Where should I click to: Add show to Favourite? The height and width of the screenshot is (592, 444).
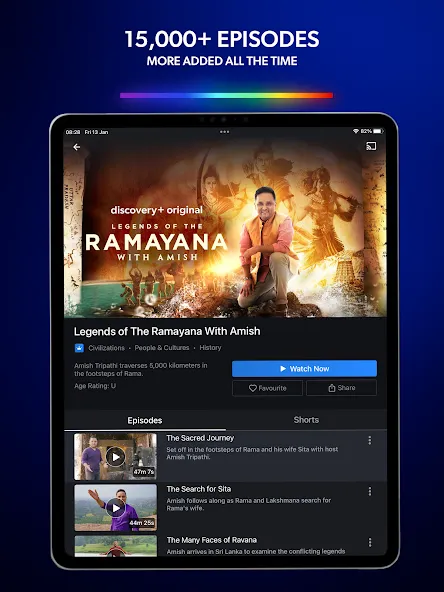click(267, 388)
